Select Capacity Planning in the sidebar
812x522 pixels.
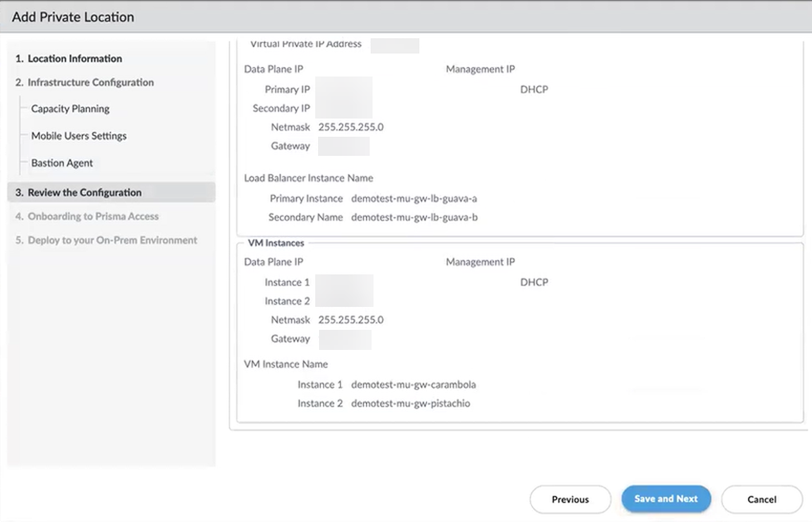point(70,109)
